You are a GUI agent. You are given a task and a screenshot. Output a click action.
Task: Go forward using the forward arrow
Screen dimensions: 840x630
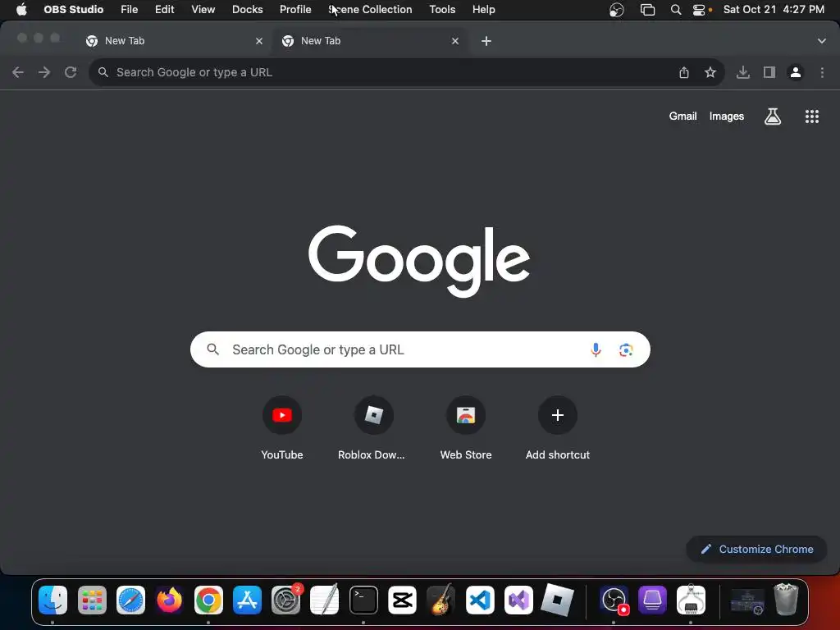point(44,72)
